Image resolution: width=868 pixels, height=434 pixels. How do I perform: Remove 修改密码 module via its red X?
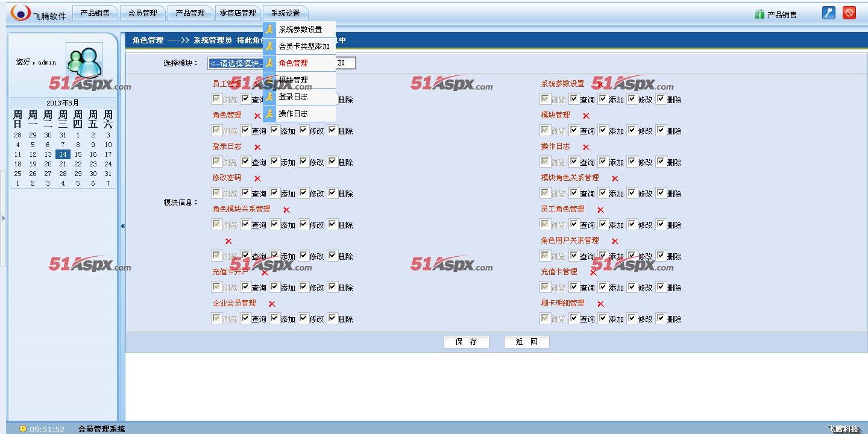pyautogui.click(x=257, y=178)
